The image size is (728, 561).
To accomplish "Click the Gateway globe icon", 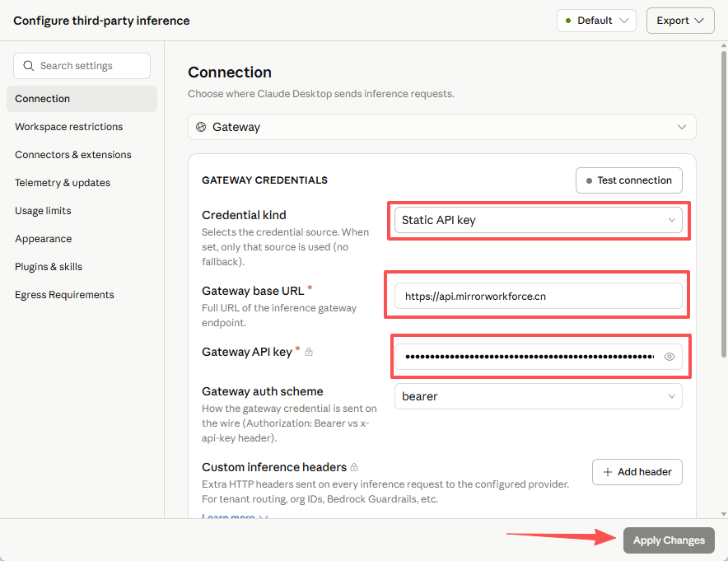I will [201, 127].
